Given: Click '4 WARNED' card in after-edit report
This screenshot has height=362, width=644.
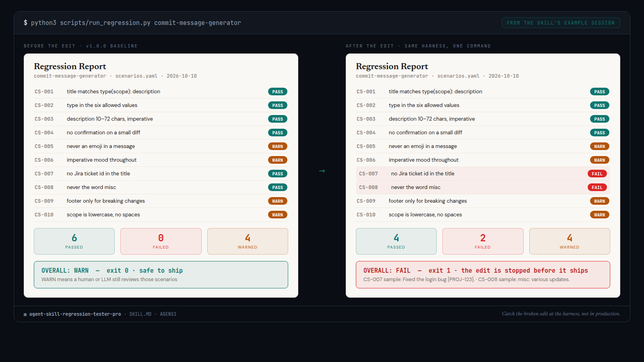Looking at the screenshot, I should [570, 241].
